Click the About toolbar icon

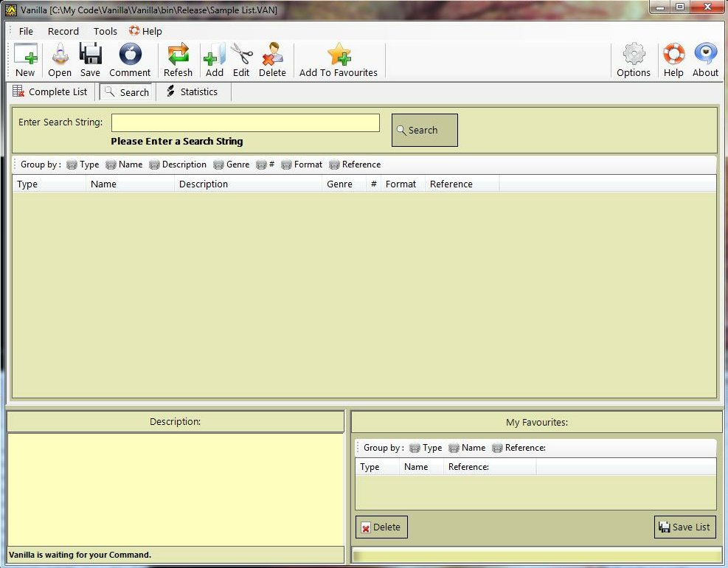705,55
